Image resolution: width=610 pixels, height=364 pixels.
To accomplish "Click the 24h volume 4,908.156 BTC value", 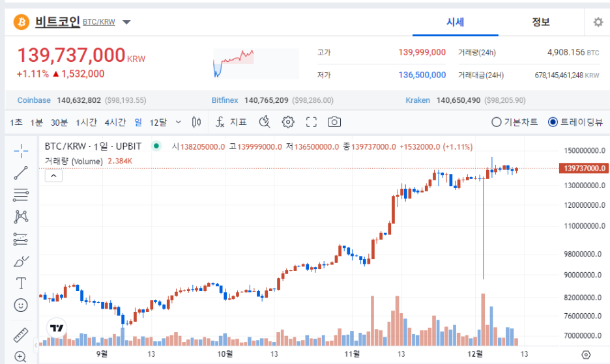I will (x=573, y=52).
